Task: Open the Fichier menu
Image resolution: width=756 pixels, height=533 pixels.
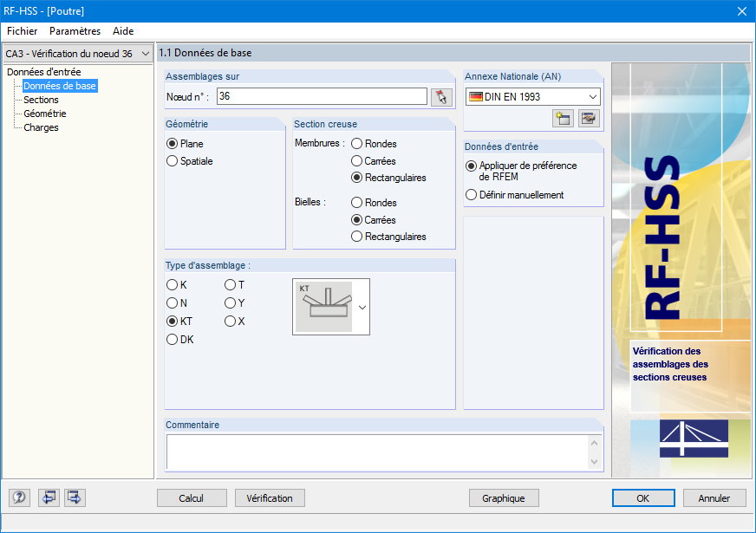Action: pos(22,31)
